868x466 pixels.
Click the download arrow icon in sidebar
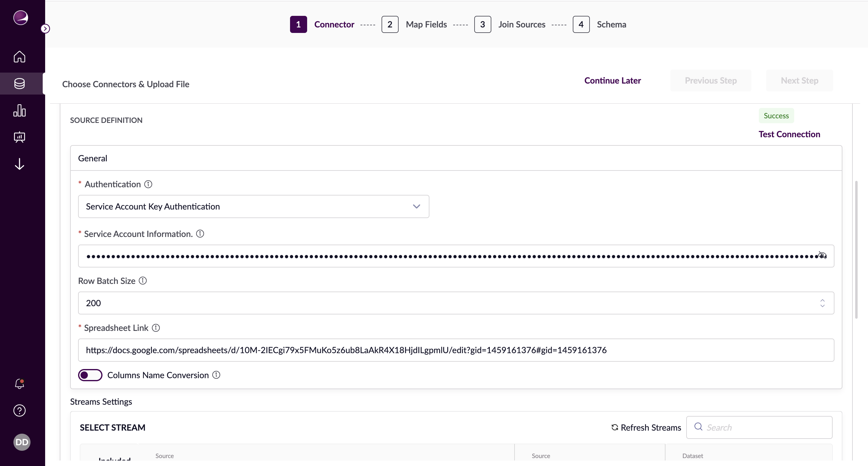19,164
